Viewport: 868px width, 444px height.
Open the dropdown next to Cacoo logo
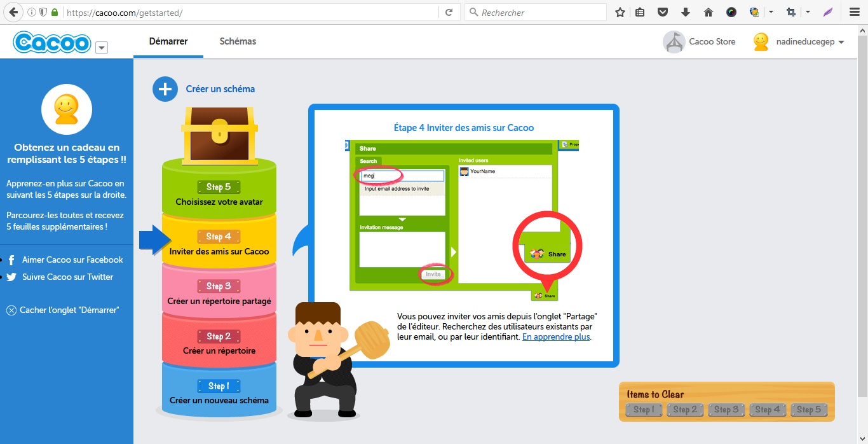(x=102, y=48)
